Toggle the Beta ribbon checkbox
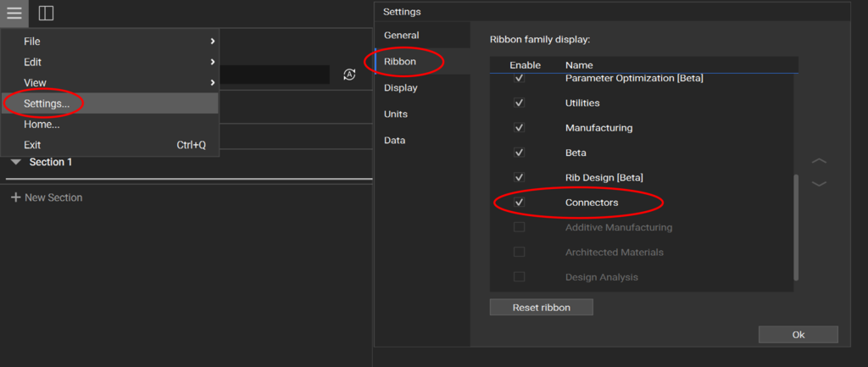This screenshot has height=367, width=868. click(x=519, y=153)
